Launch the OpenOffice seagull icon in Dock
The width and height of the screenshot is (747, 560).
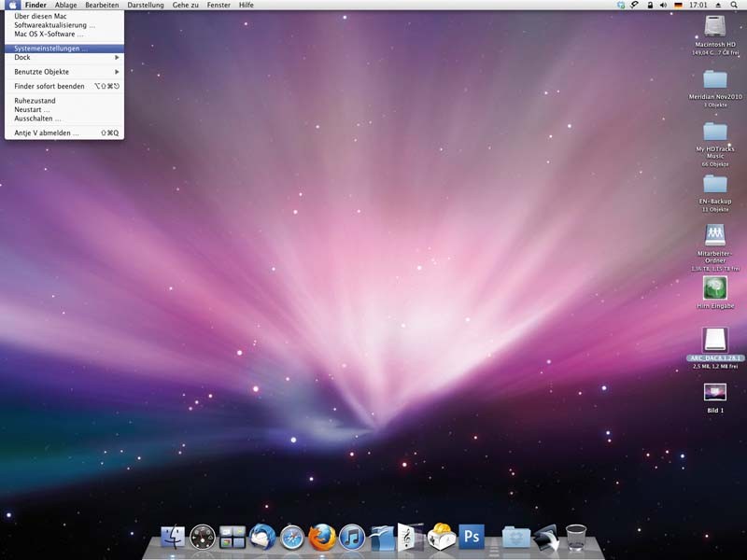[382, 538]
